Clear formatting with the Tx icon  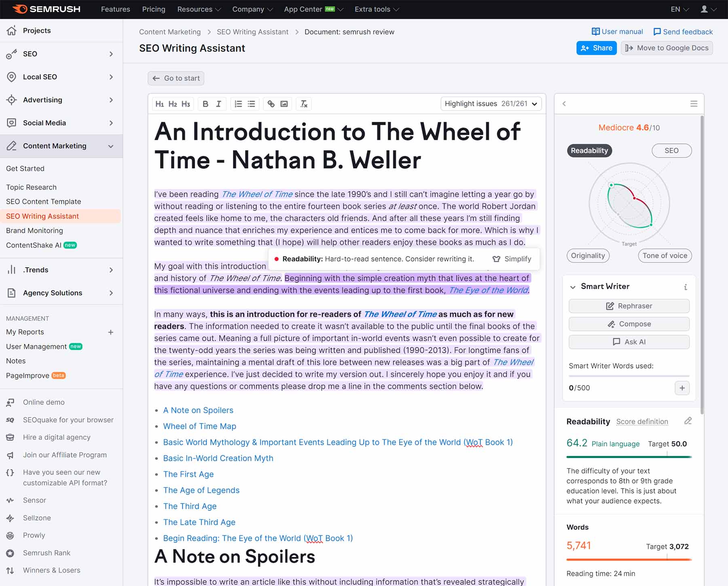click(303, 104)
